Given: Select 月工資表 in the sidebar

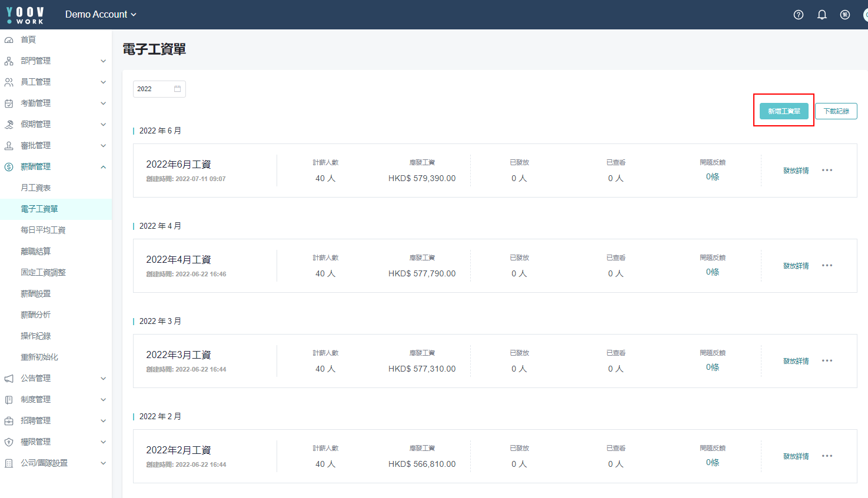Looking at the screenshot, I should (36, 188).
